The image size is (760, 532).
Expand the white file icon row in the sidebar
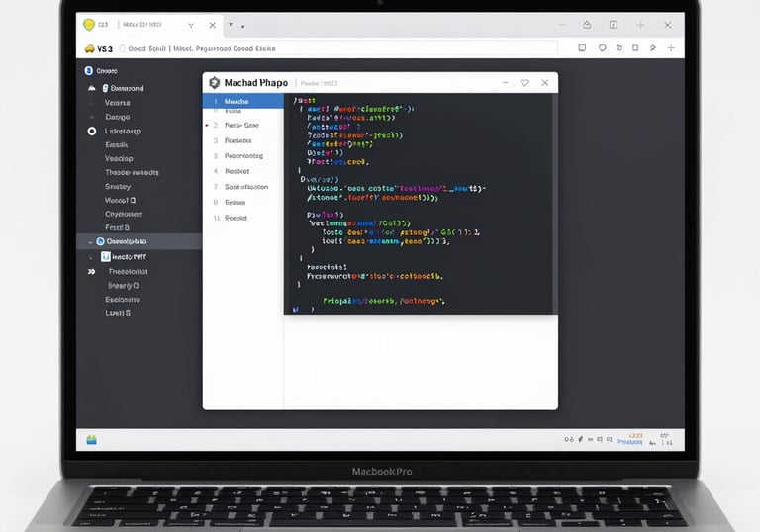[90, 257]
